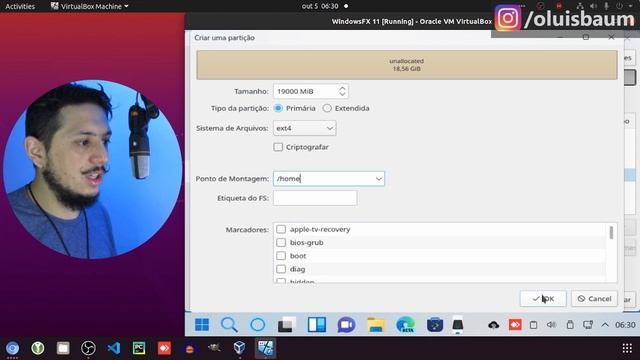Image resolution: width=640 pixels, height=360 pixels.
Task: Launch Visual Studio Code from dock
Action: point(113,348)
